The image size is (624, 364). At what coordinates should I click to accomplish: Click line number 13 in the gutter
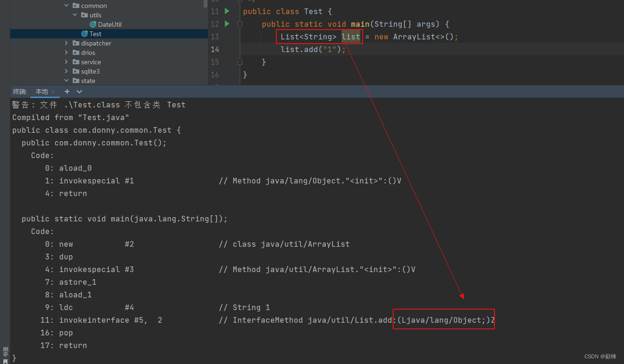pyautogui.click(x=214, y=37)
